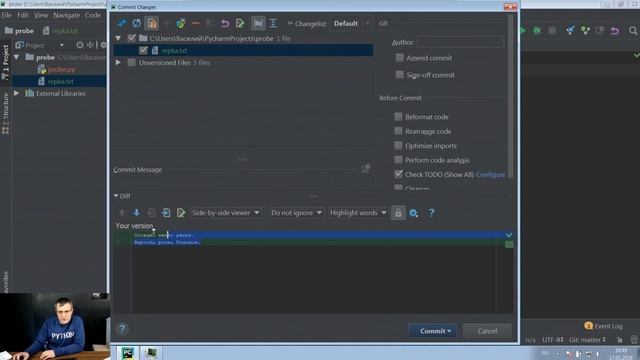Toggle Group by Directory icon
Viewport: 640px width, 360px height.
coord(258,23)
